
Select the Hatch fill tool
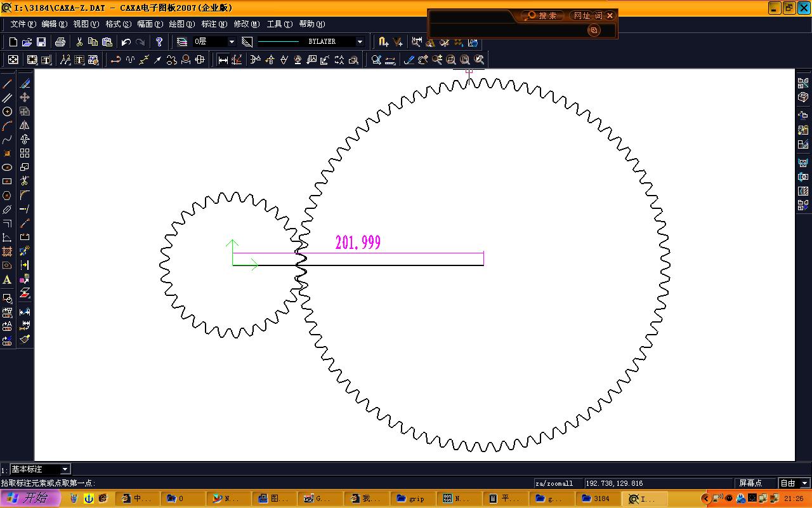[x=7, y=251]
